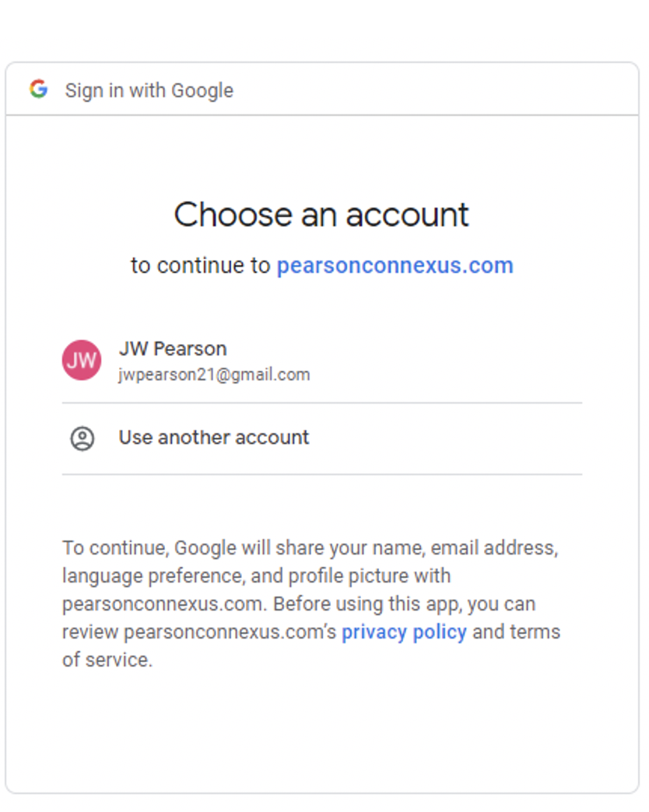Click the JW Pearson name label
Screen dimensions: 649x812
(172, 348)
